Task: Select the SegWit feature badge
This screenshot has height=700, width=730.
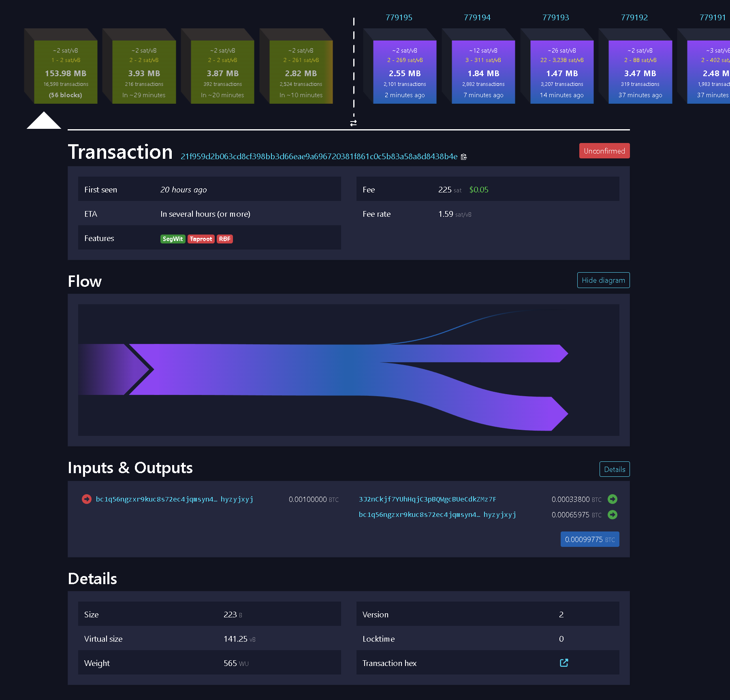Action: (x=173, y=239)
